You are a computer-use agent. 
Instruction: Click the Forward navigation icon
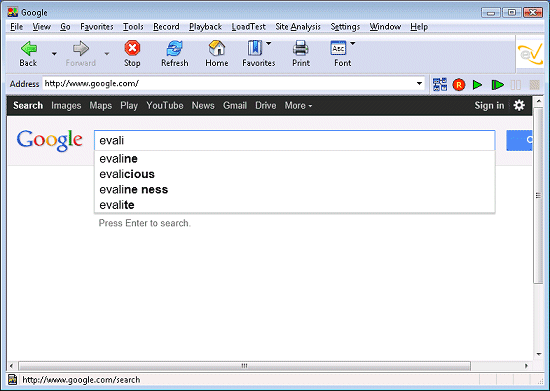pyautogui.click(x=81, y=48)
